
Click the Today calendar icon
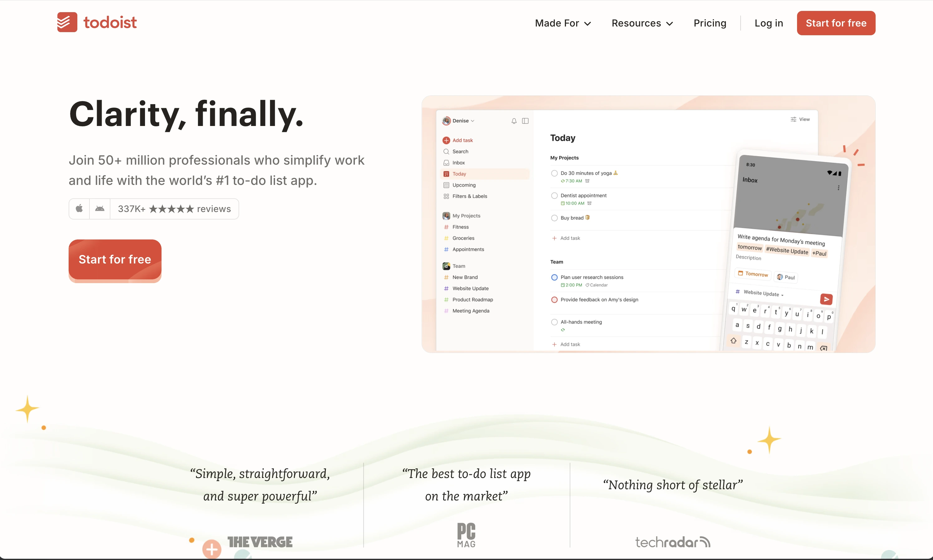(446, 174)
